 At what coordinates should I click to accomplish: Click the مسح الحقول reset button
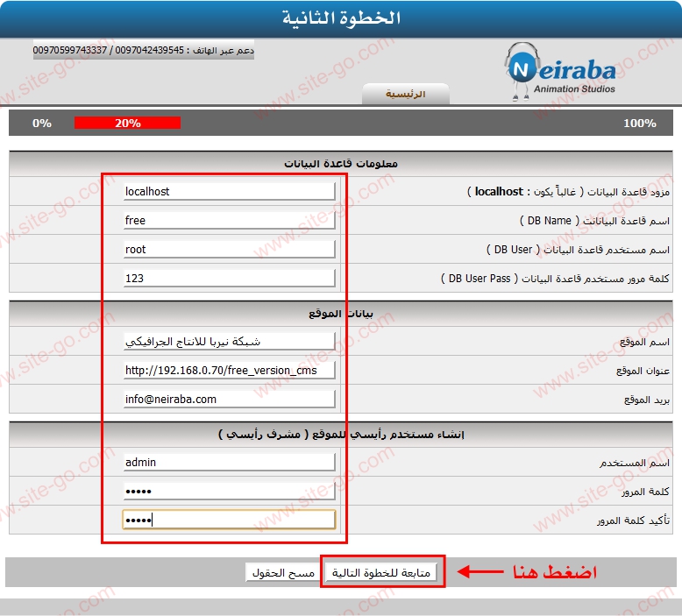pos(281,572)
